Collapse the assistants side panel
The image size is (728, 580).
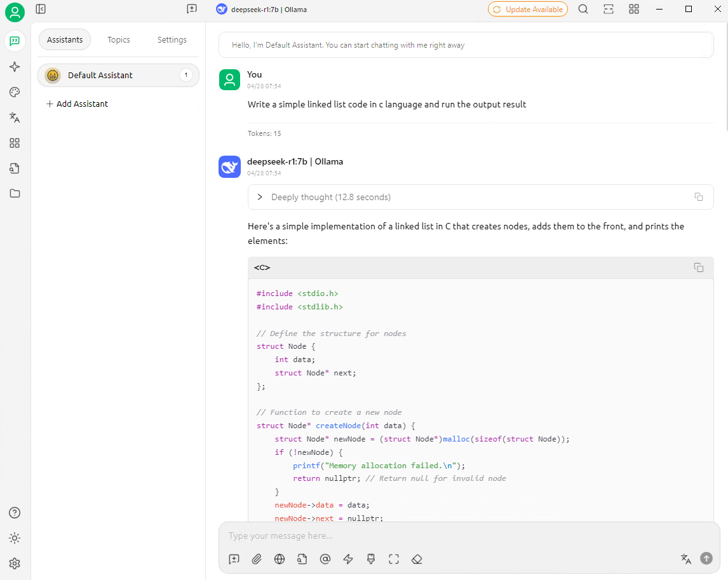[x=41, y=10]
